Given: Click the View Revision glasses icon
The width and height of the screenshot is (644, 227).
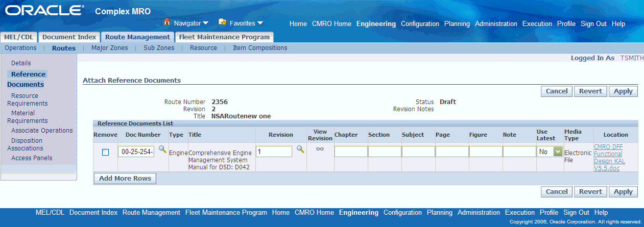Looking at the screenshot, I should (320, 149).
